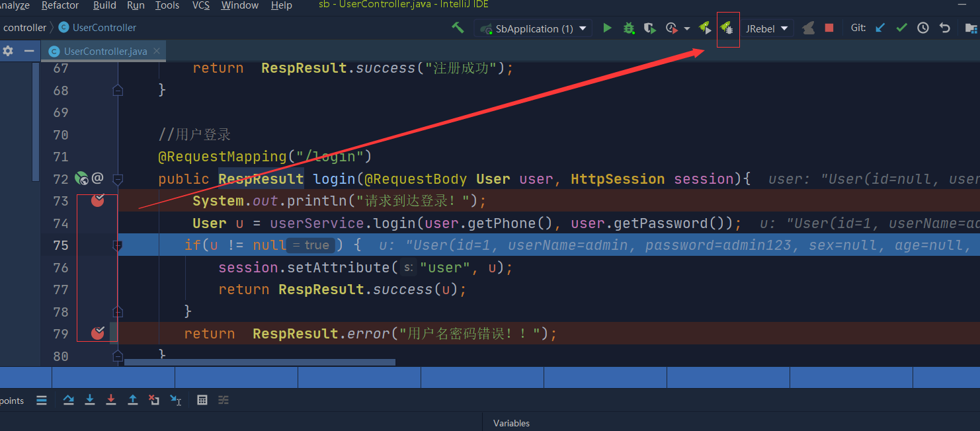
Task: Open the Refactor menu
Action: [x=60, y=5]
